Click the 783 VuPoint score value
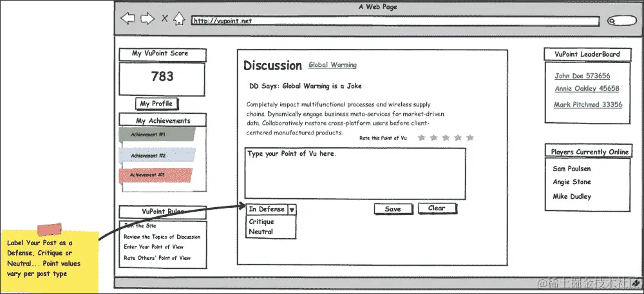The height and width of the screenshot is (294, 644). [x=162, y=77]
